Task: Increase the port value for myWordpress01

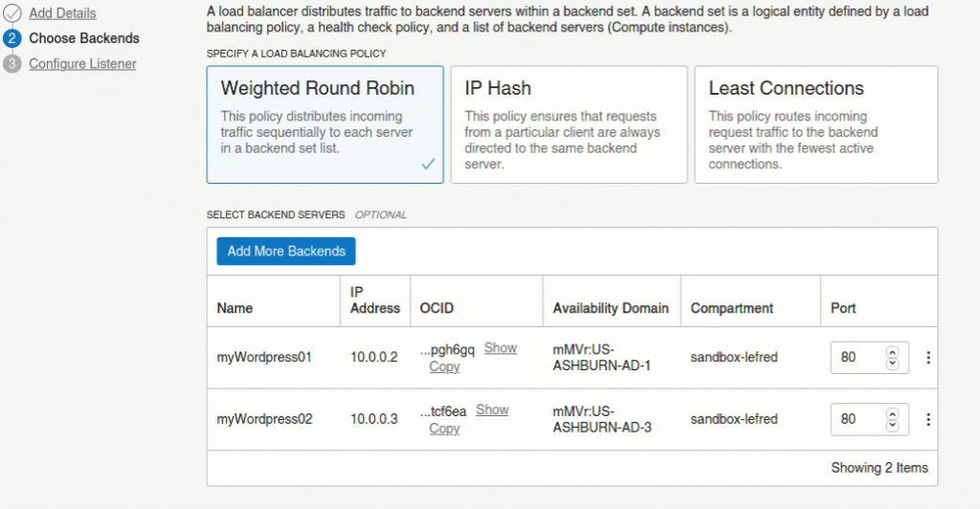Action: pyautogui.click(x=893, y=352)
